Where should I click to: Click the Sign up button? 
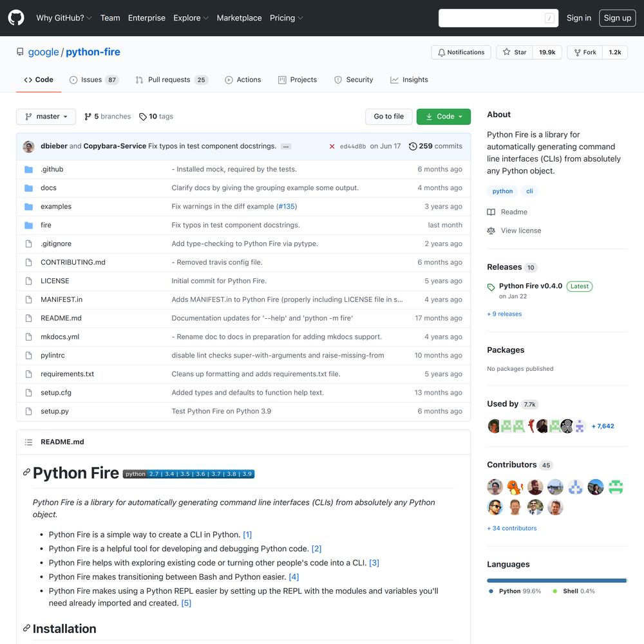click(618, 18)
